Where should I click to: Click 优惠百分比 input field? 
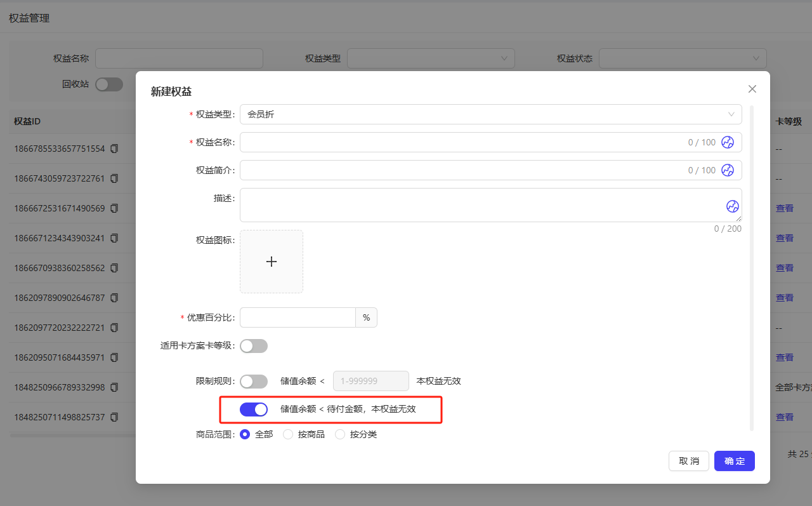[x=298, y=317]
